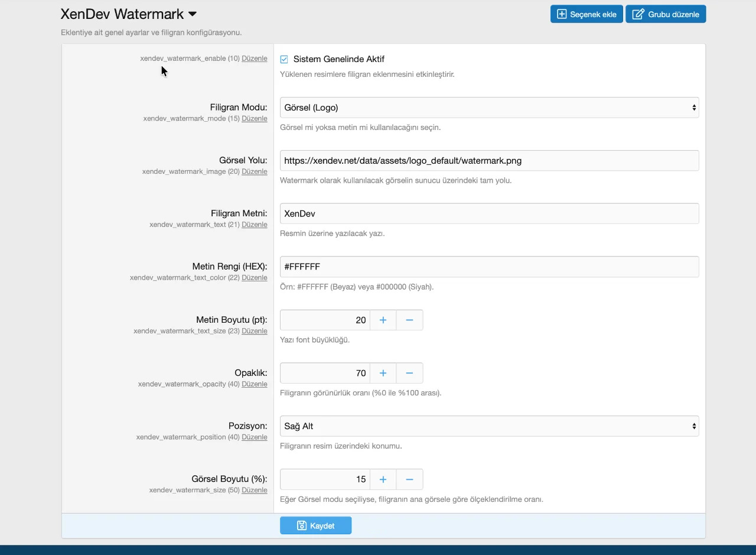
Task: Click Düzenle link for xendev_watermark_mode
Action: point(255,118)
